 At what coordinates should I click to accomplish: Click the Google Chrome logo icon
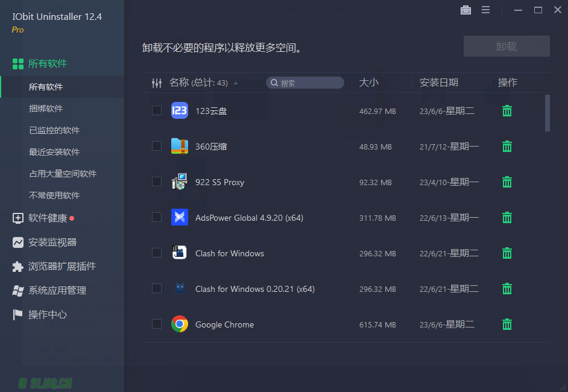click(180, 324)
